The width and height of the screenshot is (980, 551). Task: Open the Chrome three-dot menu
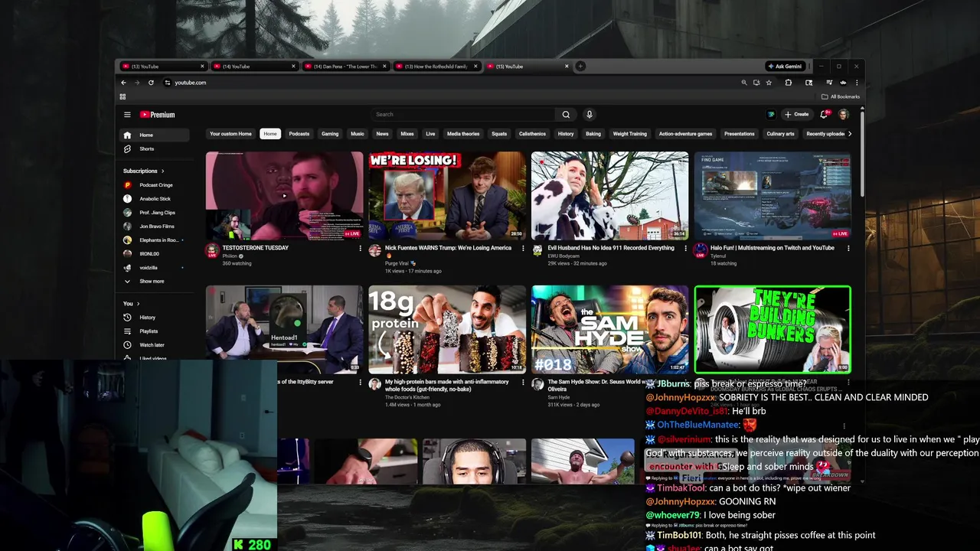pos(856,83)
